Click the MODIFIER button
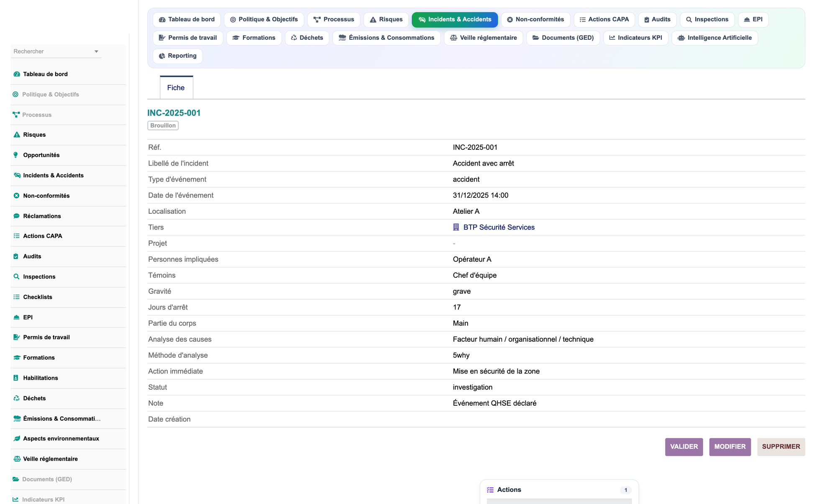This screenshot has width=814, height=504. [730, 447]
